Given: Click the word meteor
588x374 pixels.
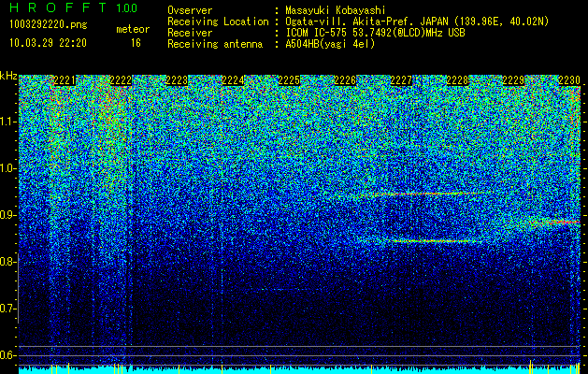Looking at the screenshot, I should point(133,29).
